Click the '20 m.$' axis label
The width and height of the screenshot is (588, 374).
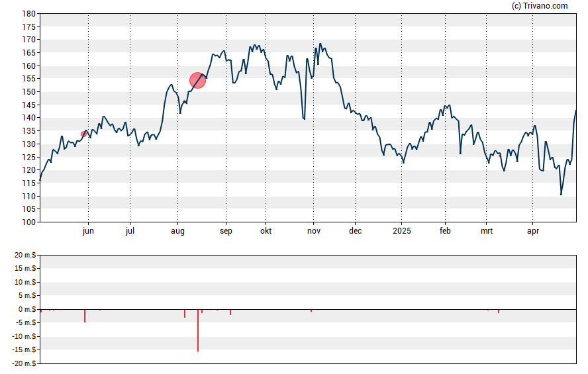tap(25, 256)
